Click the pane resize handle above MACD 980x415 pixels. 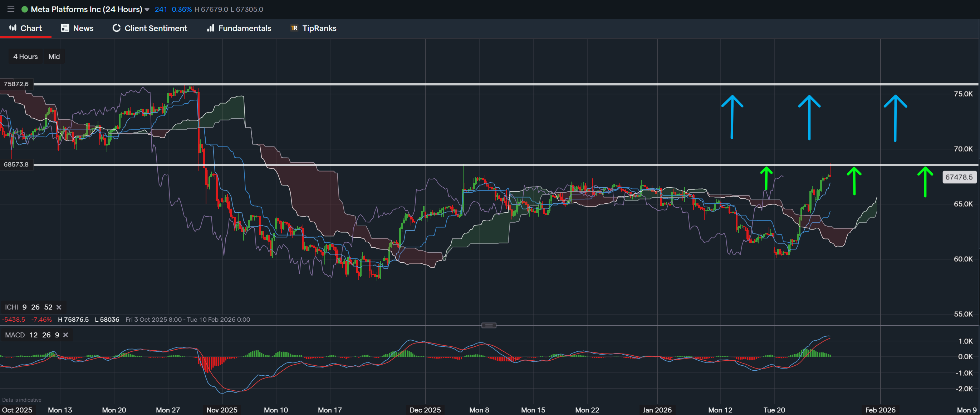(x=489, y=325)
